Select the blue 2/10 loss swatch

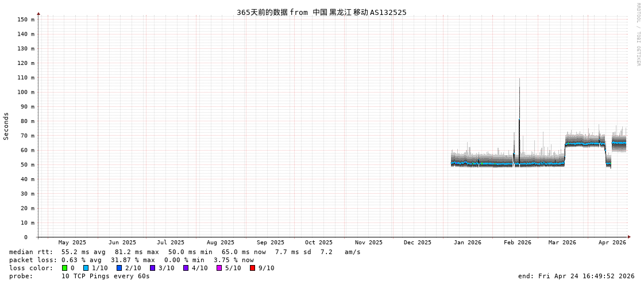119,268
